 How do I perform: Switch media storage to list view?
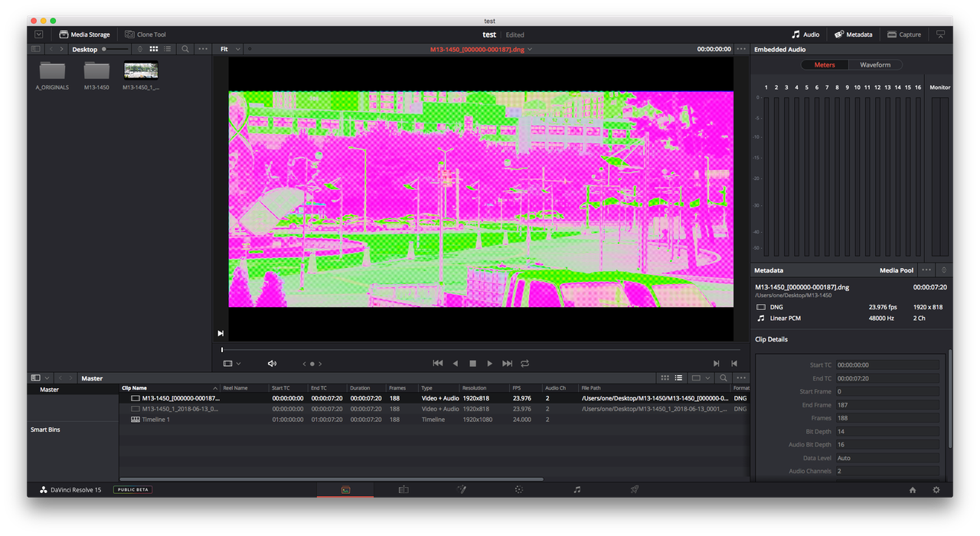tap(168, 49)
